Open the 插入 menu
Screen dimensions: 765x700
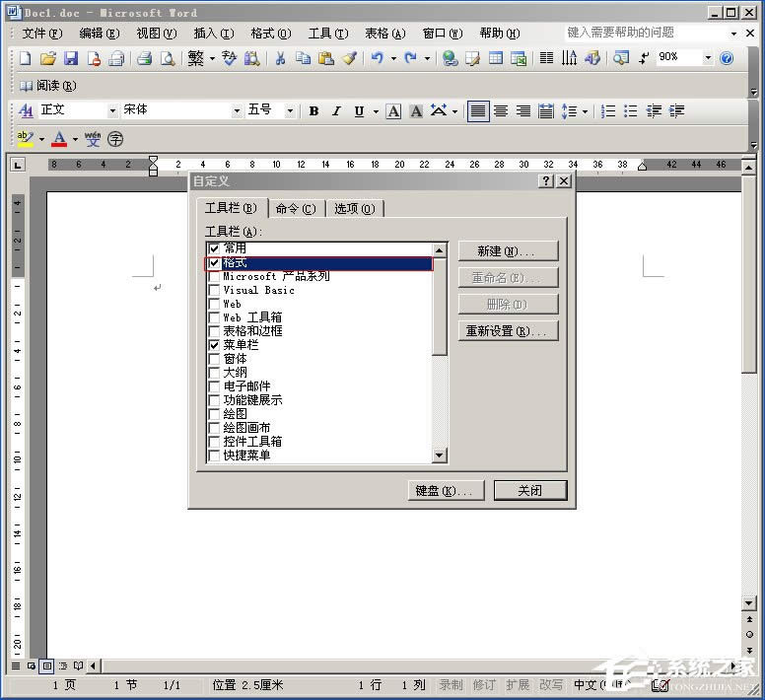[213, 34]
